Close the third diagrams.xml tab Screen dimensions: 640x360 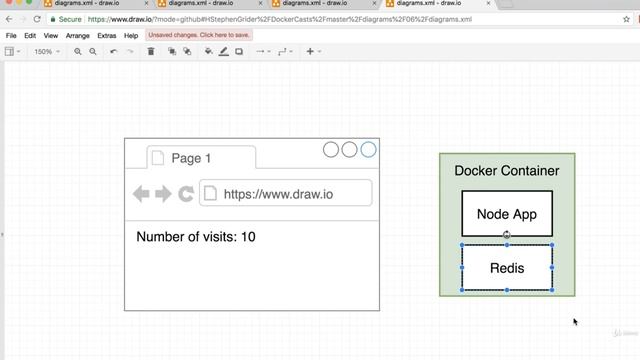point(374,3)
